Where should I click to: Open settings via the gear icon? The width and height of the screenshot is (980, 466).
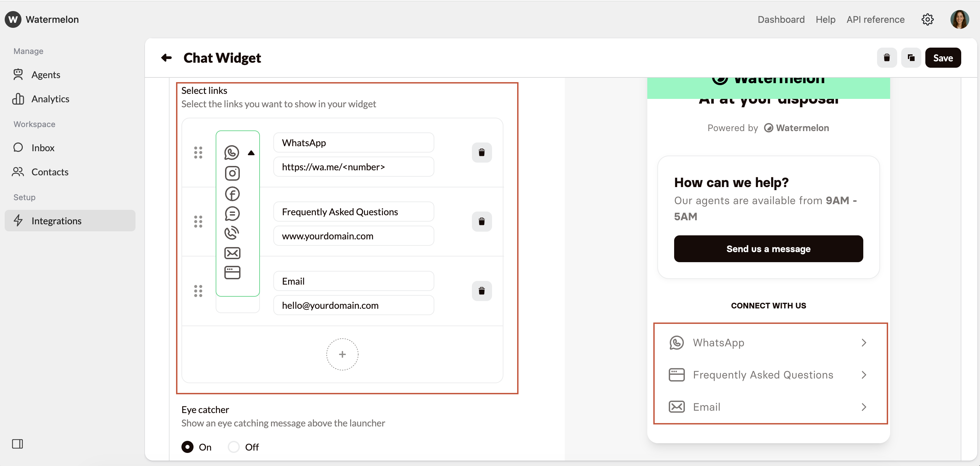pyautogui.click(x=927, y=19)
